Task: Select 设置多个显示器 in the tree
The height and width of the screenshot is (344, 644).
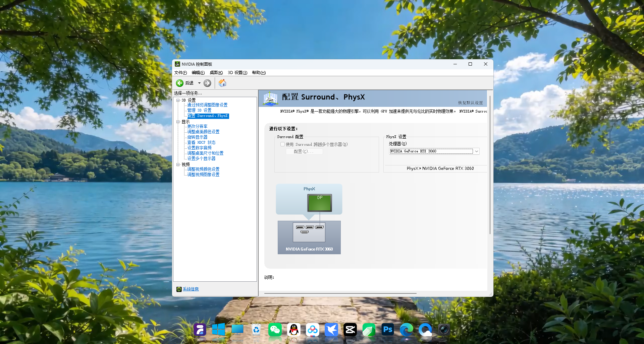Action: pos(201,158)
